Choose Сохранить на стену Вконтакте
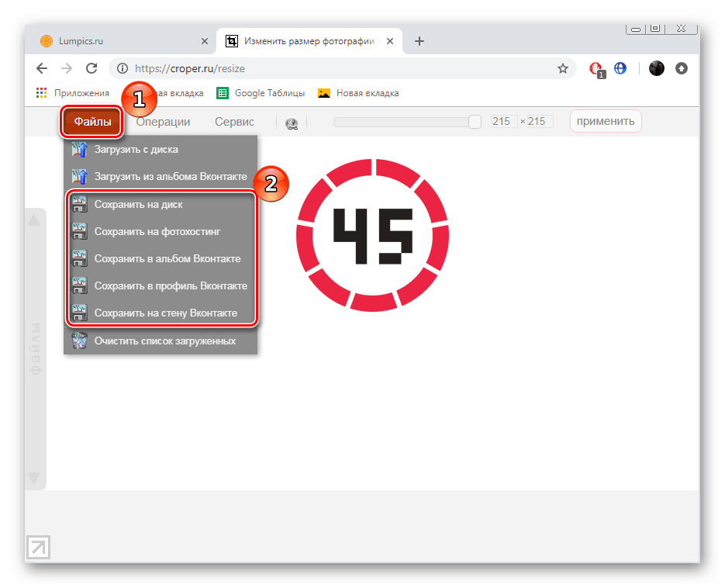The image size is (725, 588). click(x=160, y=313)
